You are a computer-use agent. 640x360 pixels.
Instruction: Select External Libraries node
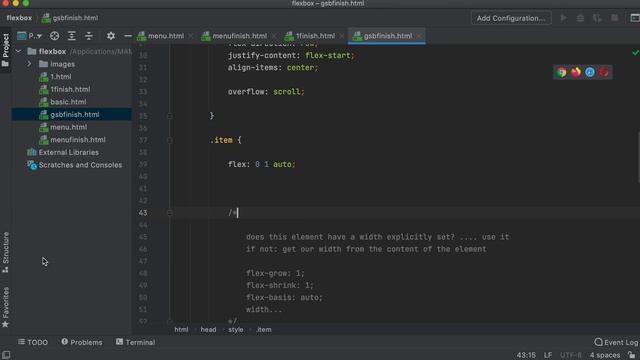[x=68, y=153]
